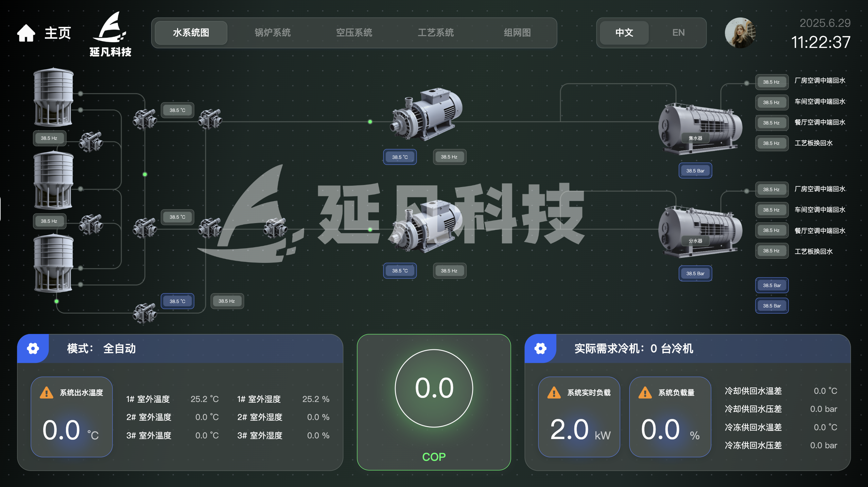Click the 38.5 Hz tag under middle tank
The height and width of the screenshot is (487, 868).
(49, 221)
